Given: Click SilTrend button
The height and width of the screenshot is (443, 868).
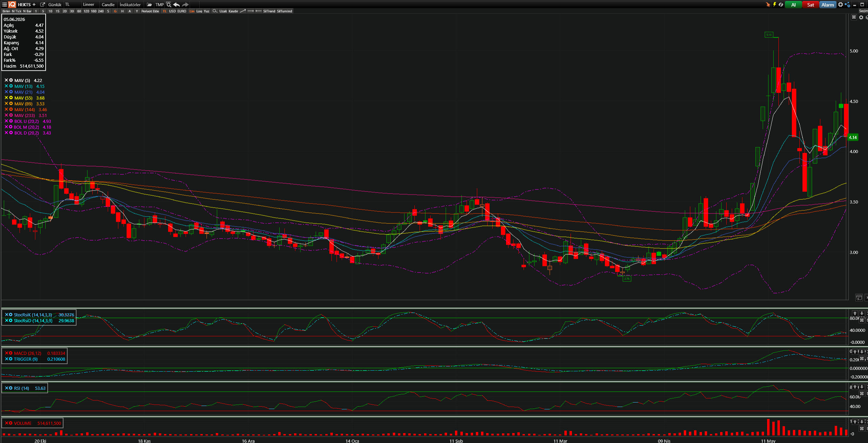Looking at the screenshot, I should [269, 11].
